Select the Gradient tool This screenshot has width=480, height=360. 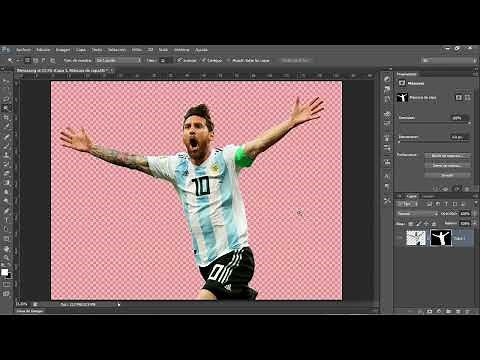[6, 182]
